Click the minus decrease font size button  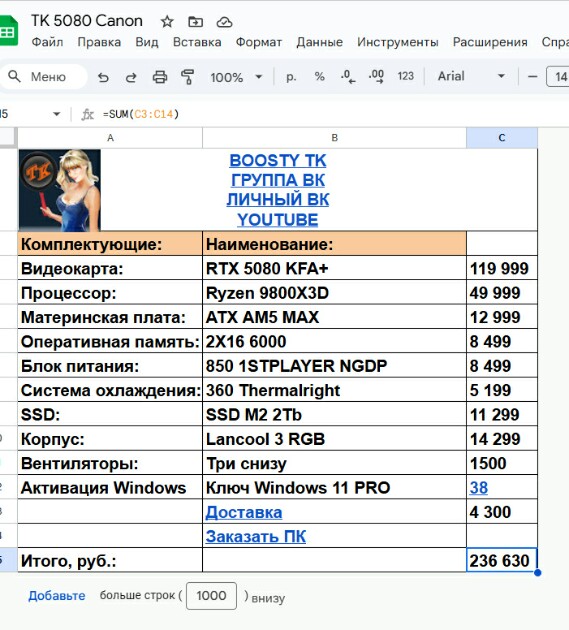pyautogui.click(x=532, y=76)
